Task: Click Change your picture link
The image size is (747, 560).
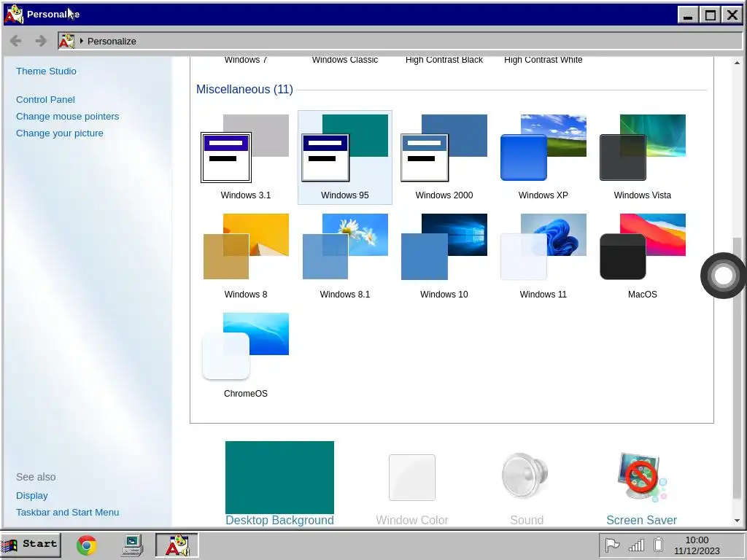Action: click(x=60, y=133)
